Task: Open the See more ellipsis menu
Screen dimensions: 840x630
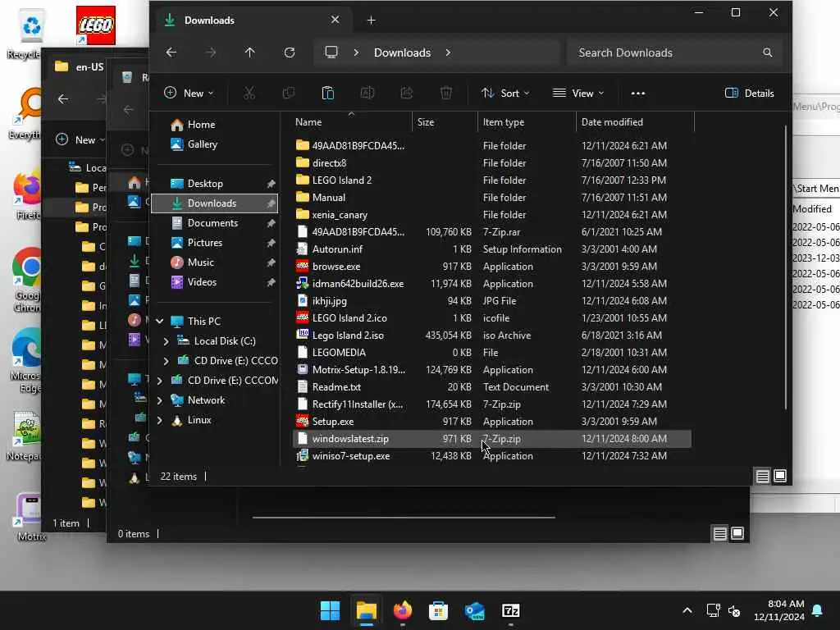Action: 638,94
